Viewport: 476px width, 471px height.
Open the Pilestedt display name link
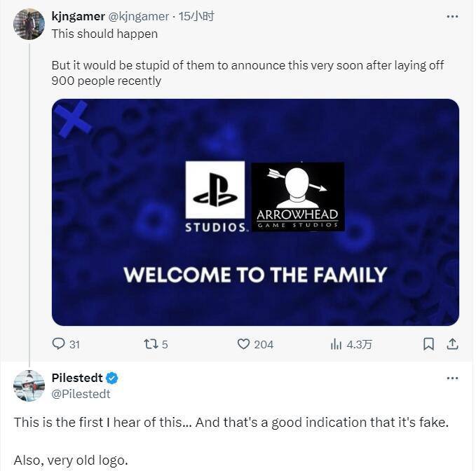point(77,378)
